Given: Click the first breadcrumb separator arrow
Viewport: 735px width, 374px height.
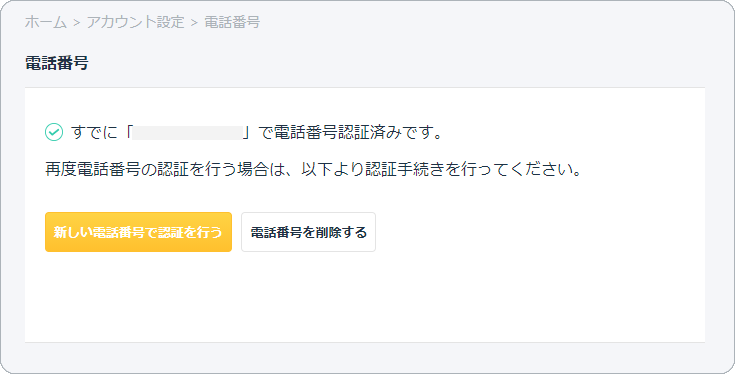Looking at the screenshot, I should point(76,22).
